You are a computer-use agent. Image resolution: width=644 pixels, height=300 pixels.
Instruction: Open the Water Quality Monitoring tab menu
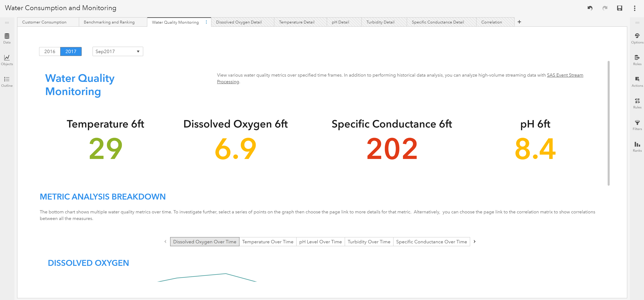206,22
